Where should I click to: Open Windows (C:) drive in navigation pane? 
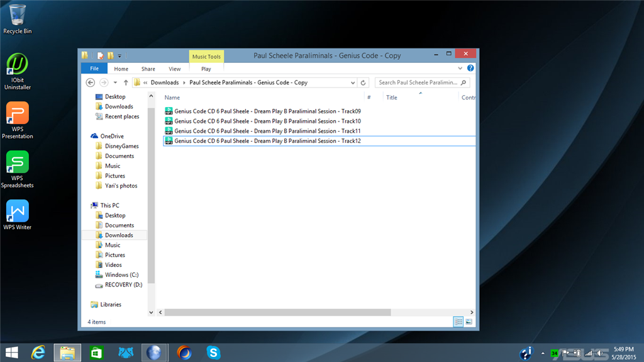tap(121, 274)
